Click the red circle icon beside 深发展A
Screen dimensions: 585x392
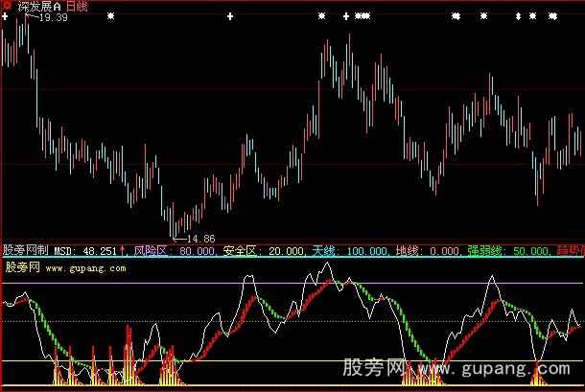[x=7, y=6]
